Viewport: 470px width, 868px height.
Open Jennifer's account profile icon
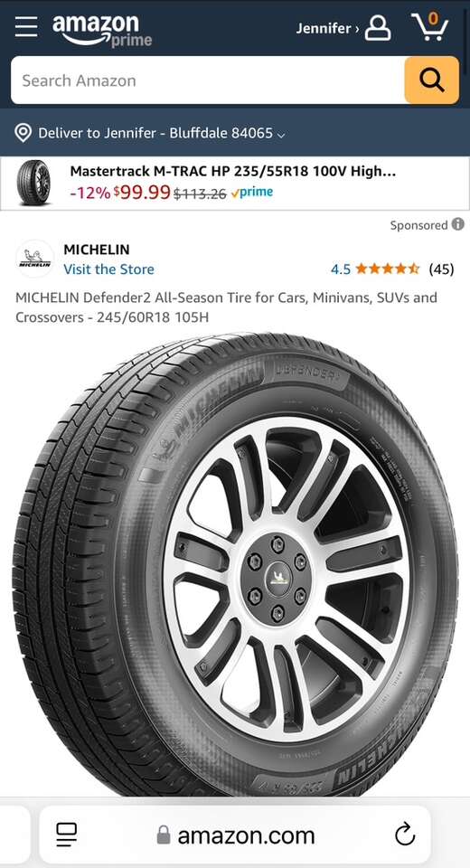click(x=378, y=28)
